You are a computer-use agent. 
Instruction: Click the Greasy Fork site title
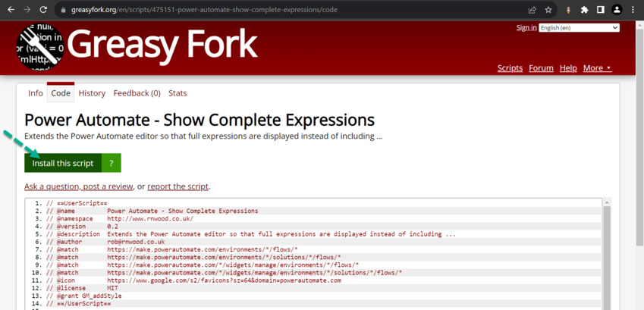tap(162, 45)
